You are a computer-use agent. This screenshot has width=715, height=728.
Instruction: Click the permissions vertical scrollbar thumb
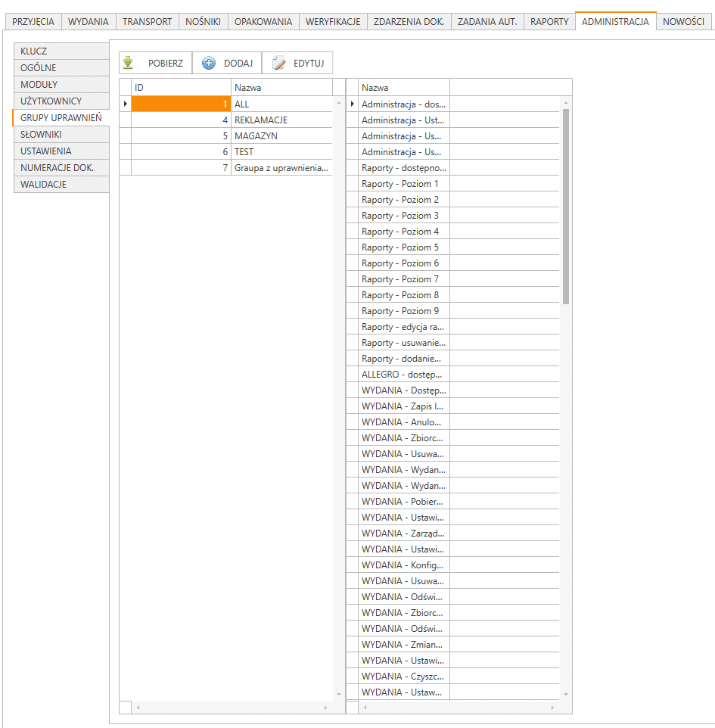(x=565, y=207)
